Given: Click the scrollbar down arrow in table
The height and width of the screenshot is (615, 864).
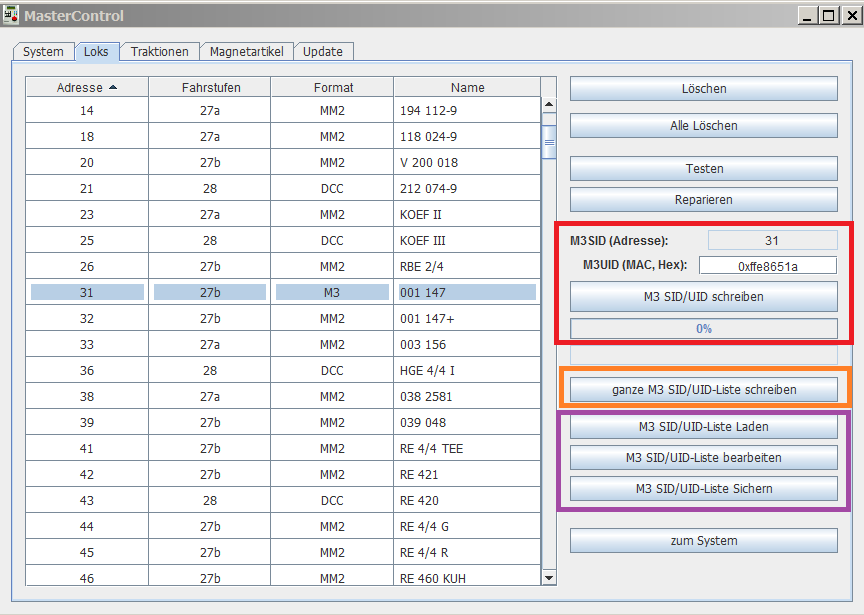Looking at the screenshot, I should pos(549,577).
